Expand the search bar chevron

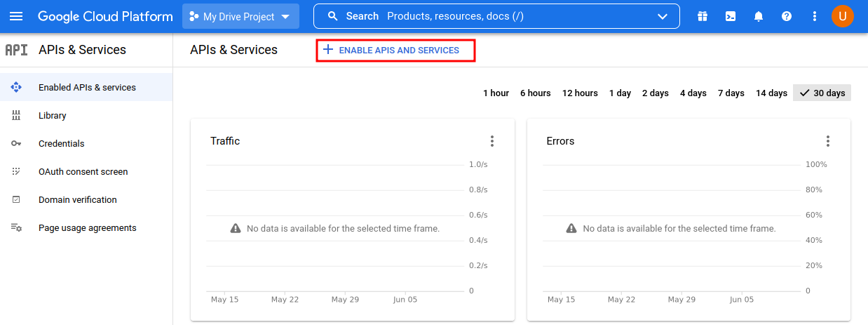[663, 16]
